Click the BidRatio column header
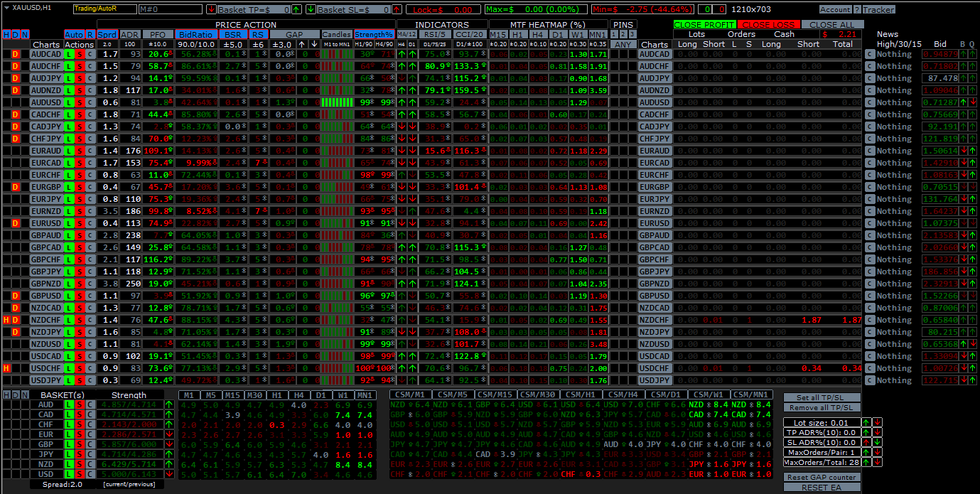Screen dimensions: 980x494 [x=195, y=34]
